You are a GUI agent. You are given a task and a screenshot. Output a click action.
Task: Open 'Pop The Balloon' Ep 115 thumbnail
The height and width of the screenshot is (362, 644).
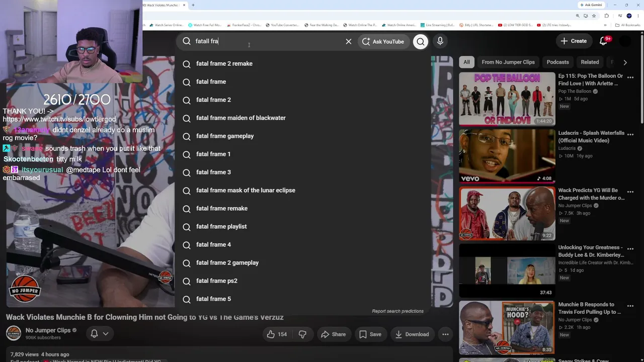pyautogui.click(x=507, y=99)
